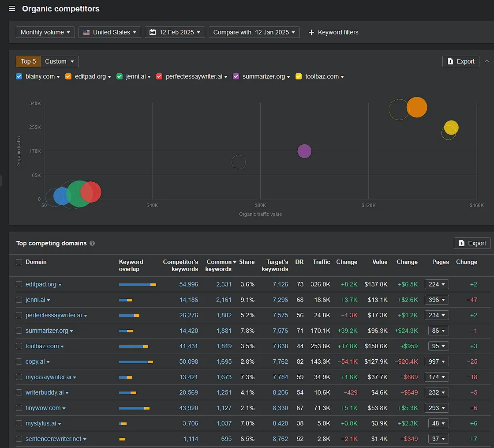Click the Top competing domains help icon
The image size is (494, 448).
point(92,243)
